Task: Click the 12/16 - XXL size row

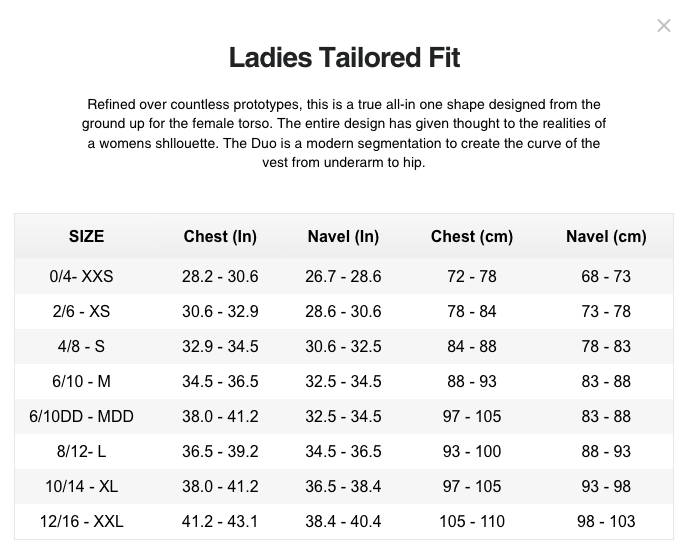Action: click(x=344, y=521)
